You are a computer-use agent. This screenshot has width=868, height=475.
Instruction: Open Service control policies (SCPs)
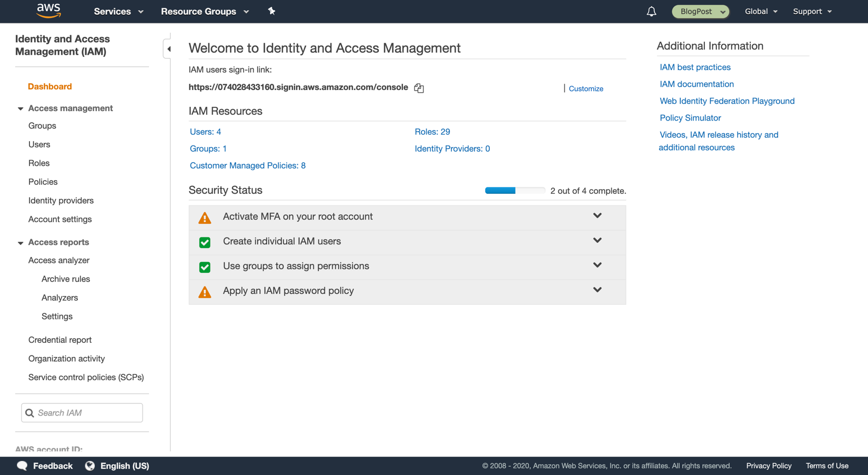point(86,378)
